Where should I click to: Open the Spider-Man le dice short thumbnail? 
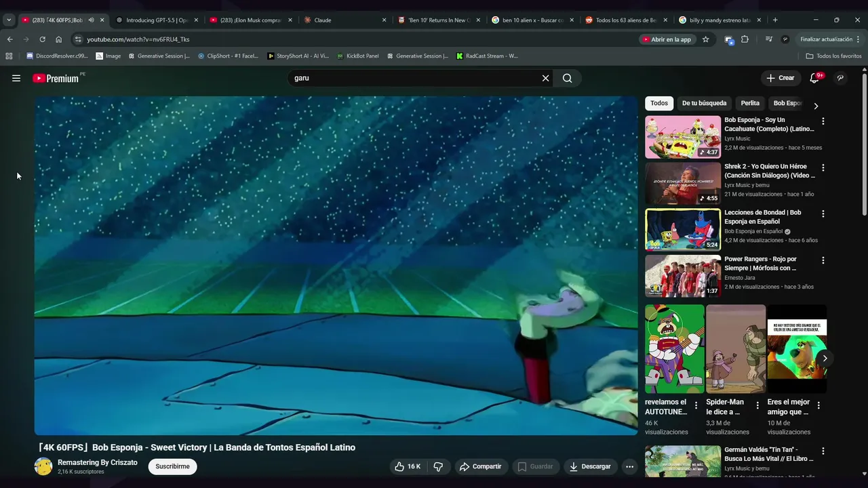click(x=736, y=348)
